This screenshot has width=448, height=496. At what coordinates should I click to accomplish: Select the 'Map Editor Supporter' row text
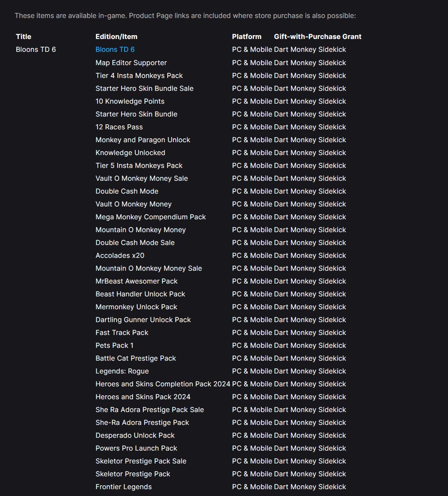click(x=131, y=63)
